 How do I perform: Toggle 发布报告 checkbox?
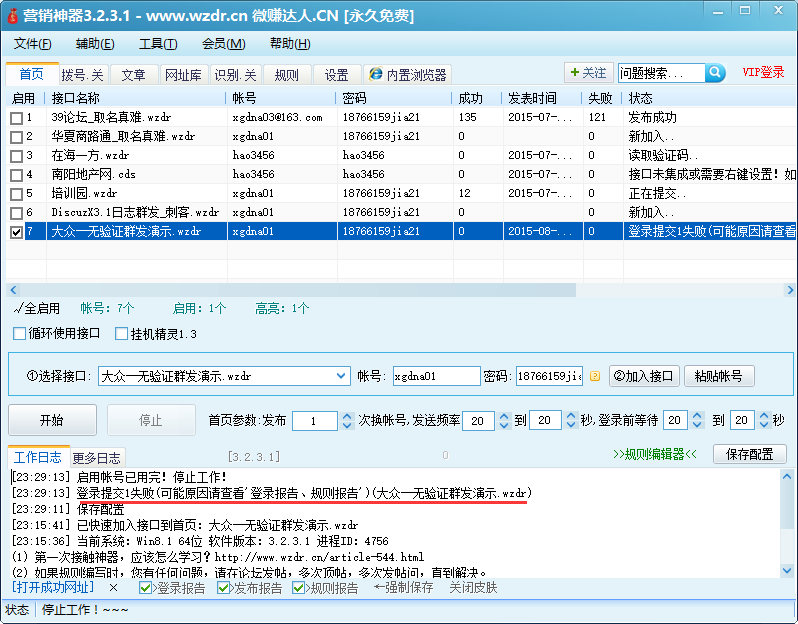(222, 588)
